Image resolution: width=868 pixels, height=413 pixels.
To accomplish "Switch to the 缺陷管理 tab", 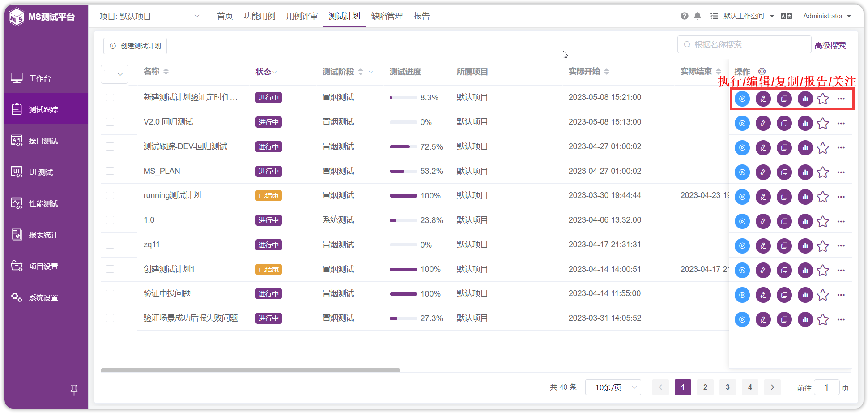I will coord(387,16).
